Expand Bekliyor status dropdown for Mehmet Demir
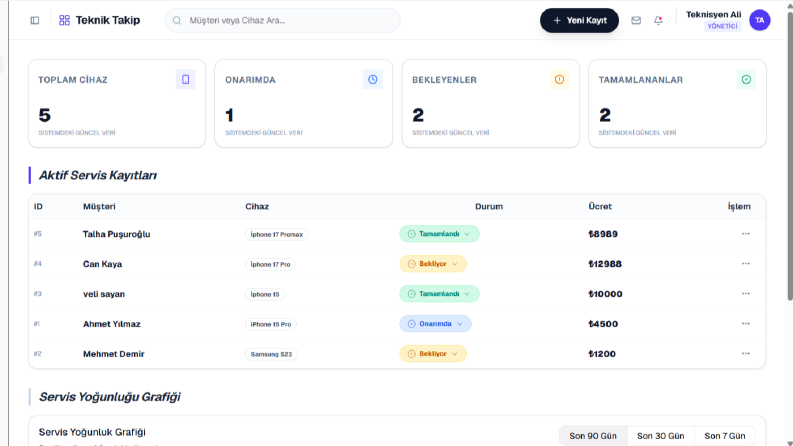Viewport: 793px width, 446px height. [433, 353]
